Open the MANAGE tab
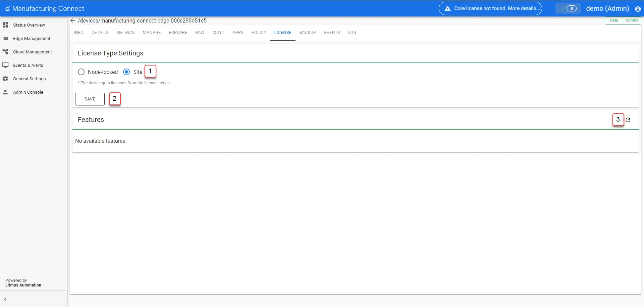The width and height of the screenshot is (644, 307). point(152,33)
